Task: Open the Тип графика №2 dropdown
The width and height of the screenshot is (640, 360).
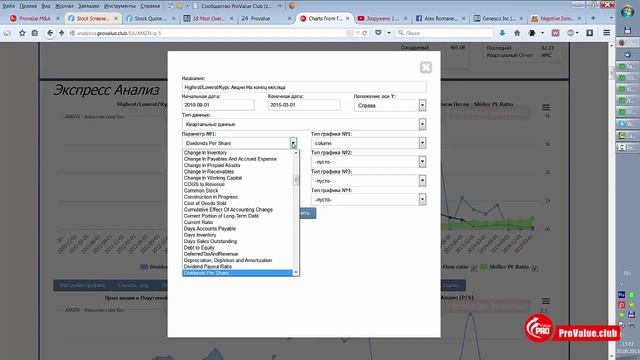Action: (369, 162)
